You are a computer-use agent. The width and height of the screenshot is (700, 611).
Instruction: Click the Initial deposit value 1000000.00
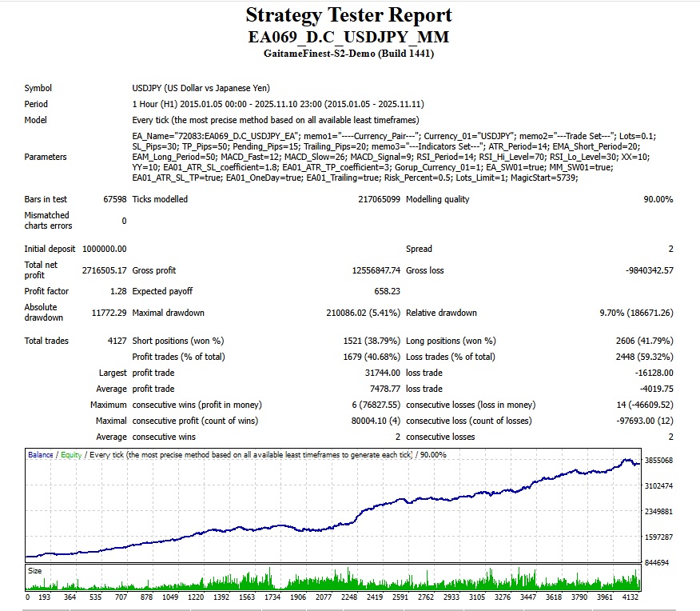pyautogui.click(x=103, y=250)
